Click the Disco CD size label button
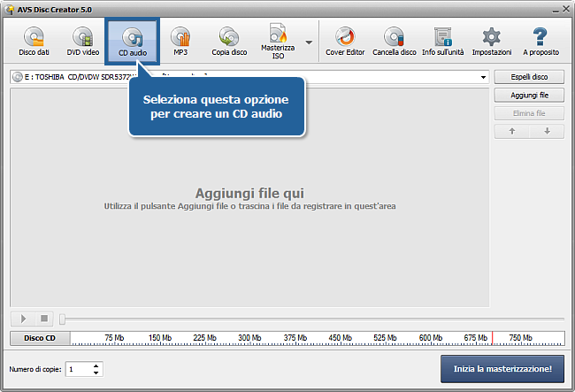This screenshot has width=575, height=392. [40, 338]
